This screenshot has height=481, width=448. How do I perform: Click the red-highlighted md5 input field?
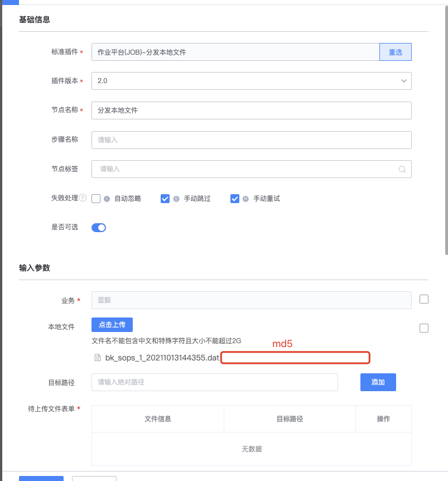click(x=295, y=358)
